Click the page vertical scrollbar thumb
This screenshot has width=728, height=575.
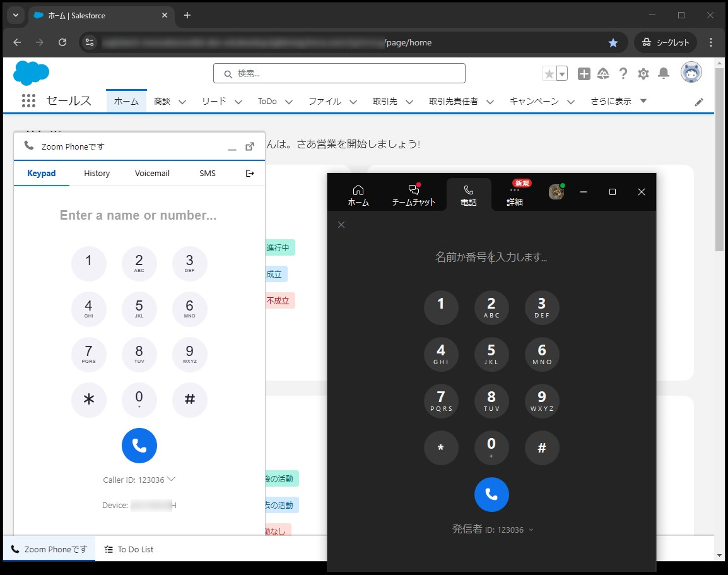click(x=719, y=159)
